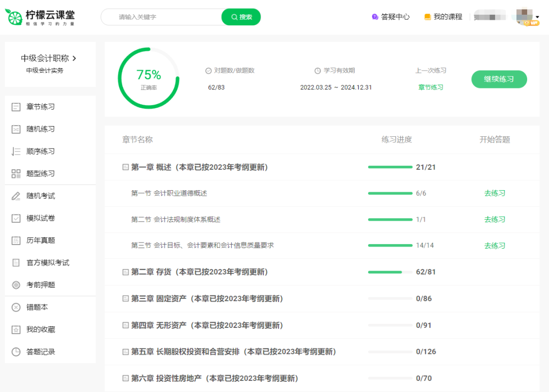This screenshot has width=549, height=392.
Task: Click the 2022.03.25 ~ 2024.12.31 validity text
Action: [x=336, y=87]
